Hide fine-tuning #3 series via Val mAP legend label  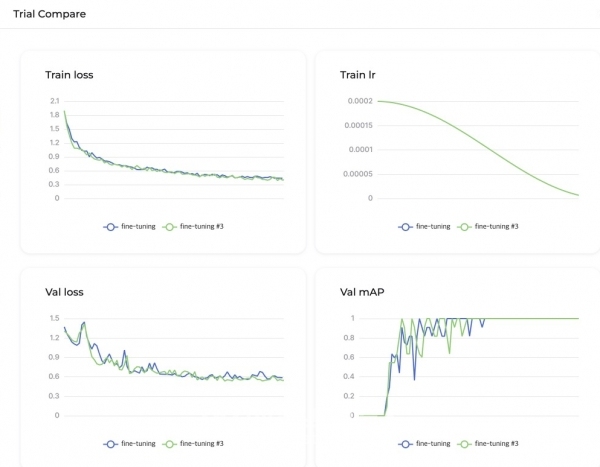(496, 443)
